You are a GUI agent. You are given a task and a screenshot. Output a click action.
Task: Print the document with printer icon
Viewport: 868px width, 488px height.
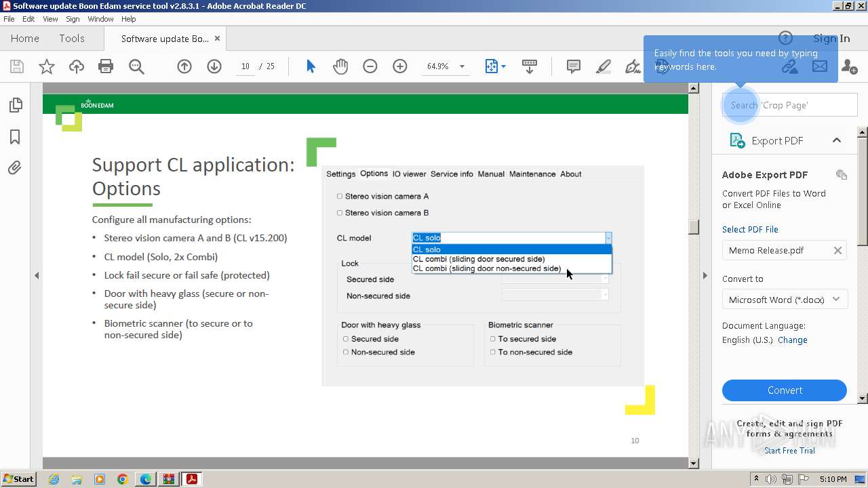[x=106, y=66]
